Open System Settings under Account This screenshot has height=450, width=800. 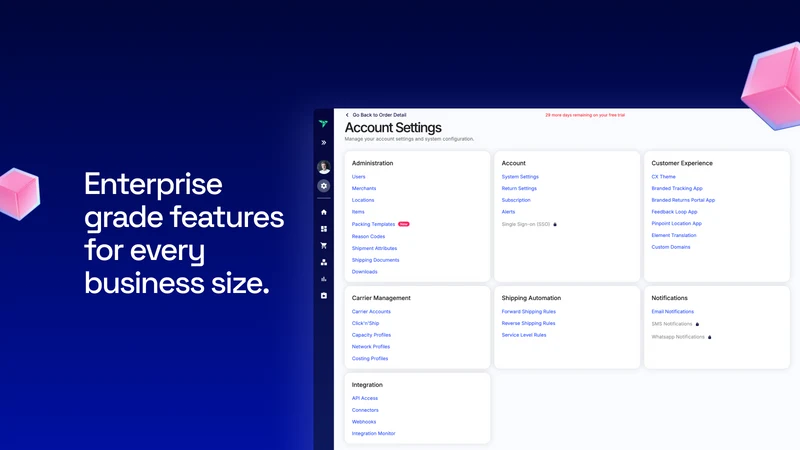click(520, 177)
